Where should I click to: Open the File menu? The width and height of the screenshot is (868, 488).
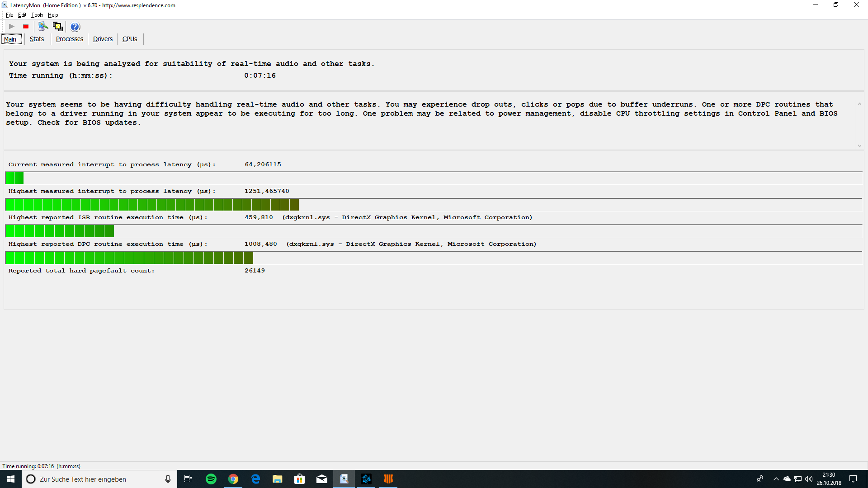(9, 15)
